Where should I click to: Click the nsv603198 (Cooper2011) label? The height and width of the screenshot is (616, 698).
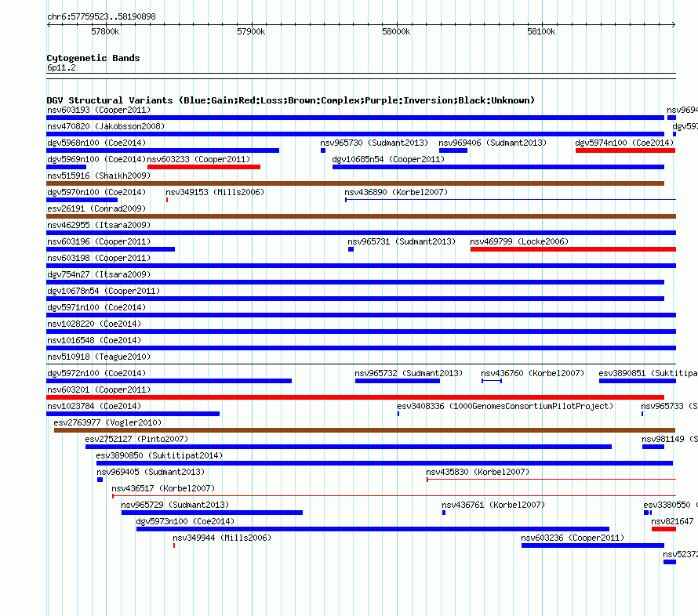point(99,258)
